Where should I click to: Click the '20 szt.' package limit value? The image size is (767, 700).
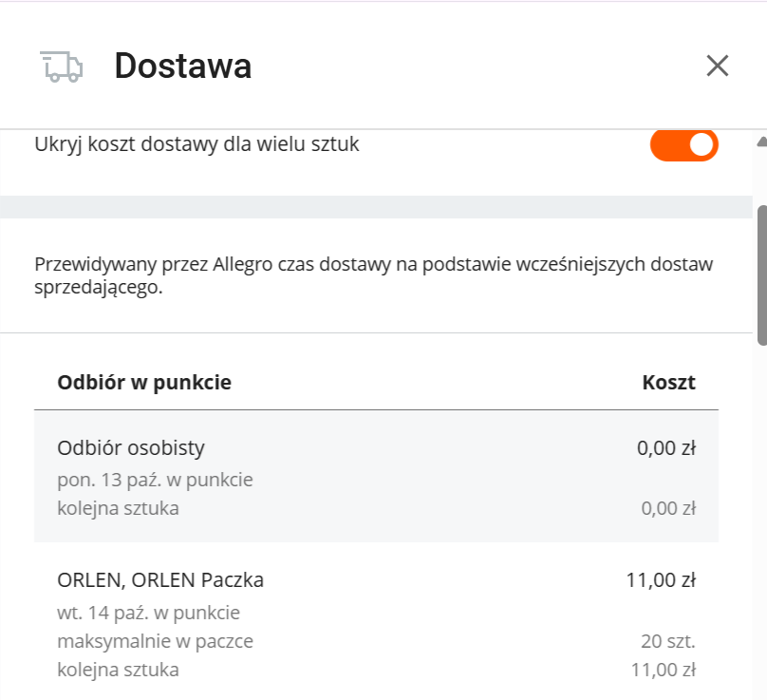[668, 641]
